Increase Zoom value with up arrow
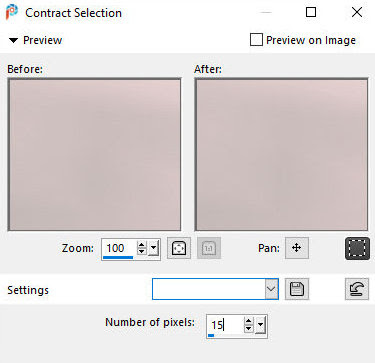 [142, 245]
